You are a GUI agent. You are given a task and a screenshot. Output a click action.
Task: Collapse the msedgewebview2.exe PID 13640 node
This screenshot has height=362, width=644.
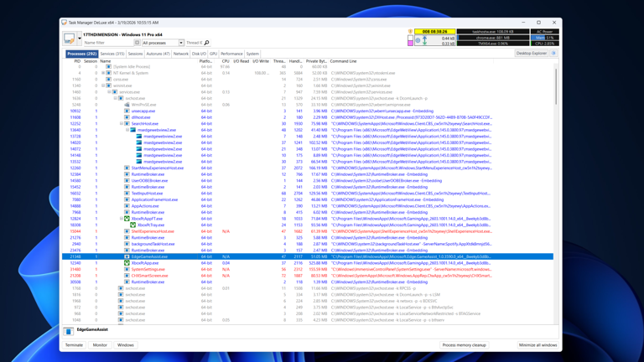click(x=127, y=130)
